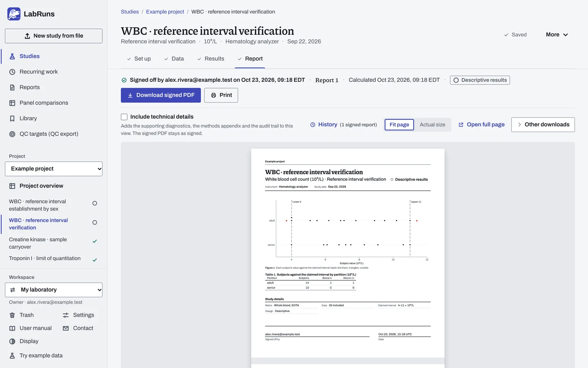Open the Example project dropdown

coord(53,169)
